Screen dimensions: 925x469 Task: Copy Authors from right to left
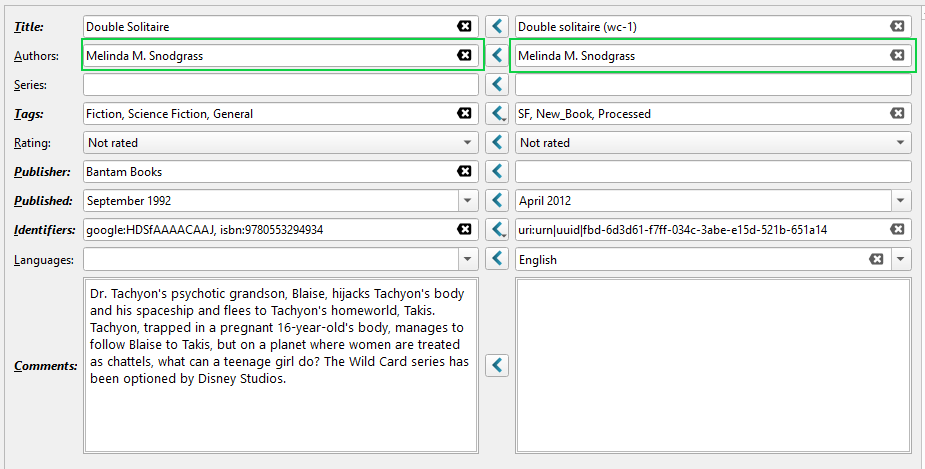497,55
